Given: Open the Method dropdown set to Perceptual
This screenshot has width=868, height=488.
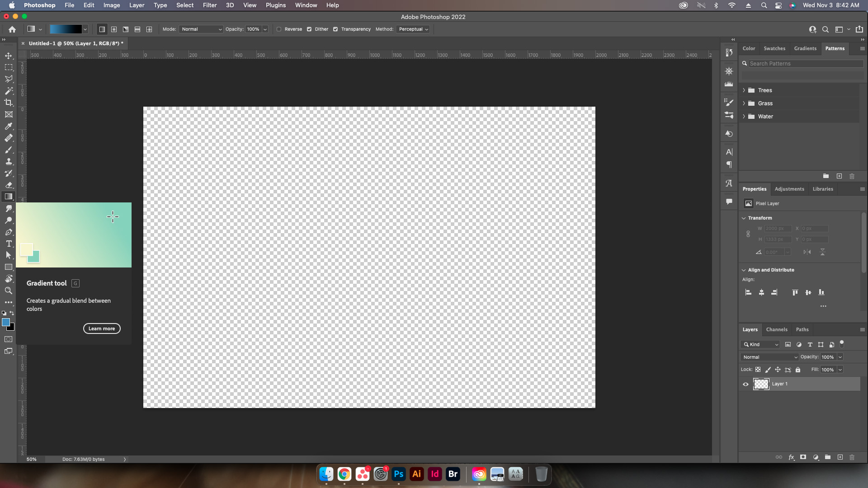Looking at the screenshot, I should [x=413, y=29].
